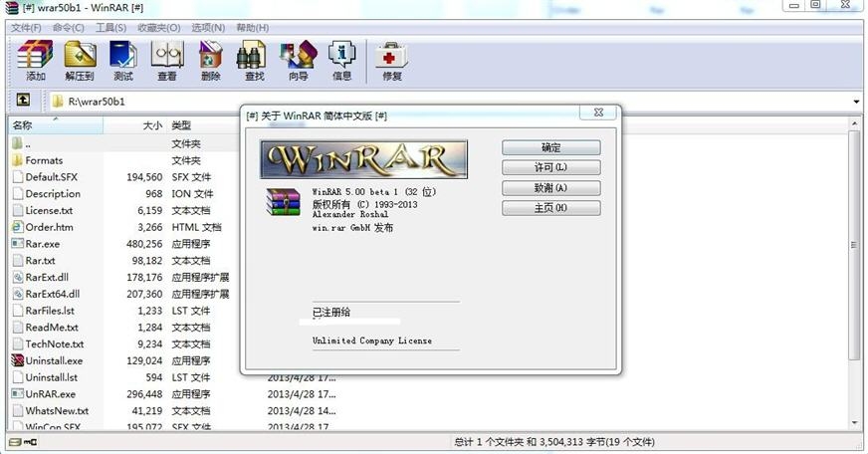This screenshot has width=868, height=454.
Task: Click the 主页(H) homepage button
Action: [550, 208]
